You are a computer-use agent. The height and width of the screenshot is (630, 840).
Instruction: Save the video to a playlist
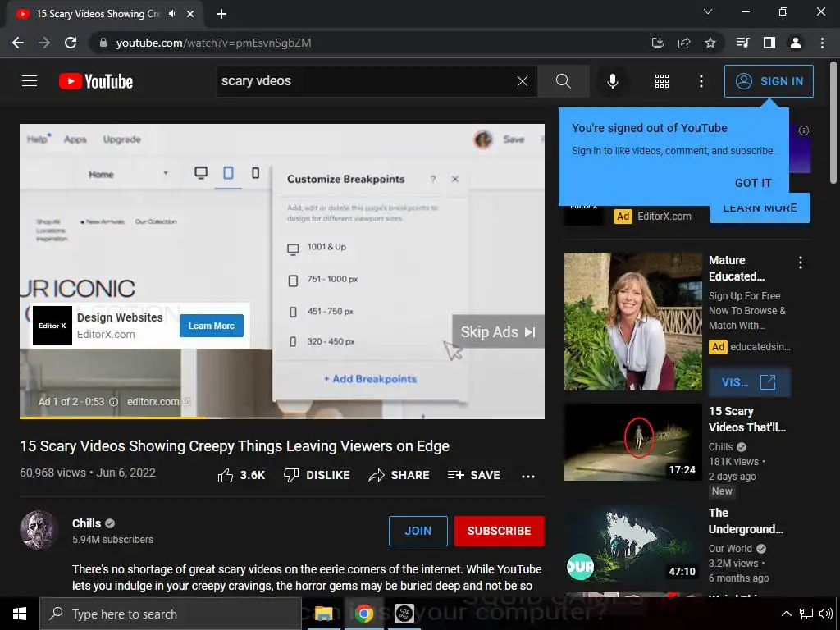click(473, 475)
